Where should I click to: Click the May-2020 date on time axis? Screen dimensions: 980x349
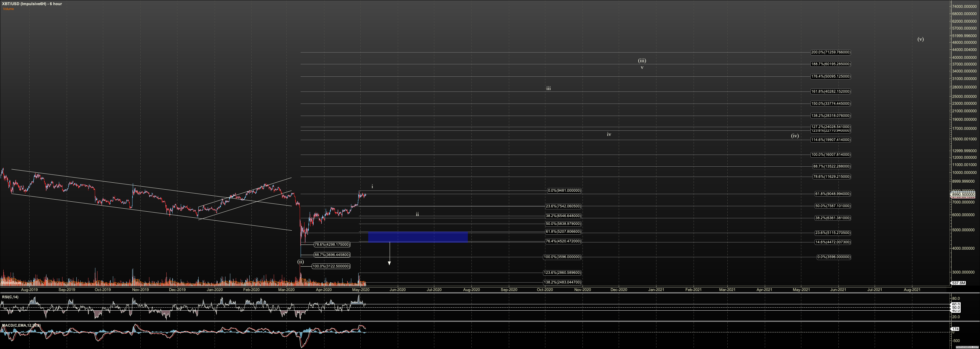361,290
